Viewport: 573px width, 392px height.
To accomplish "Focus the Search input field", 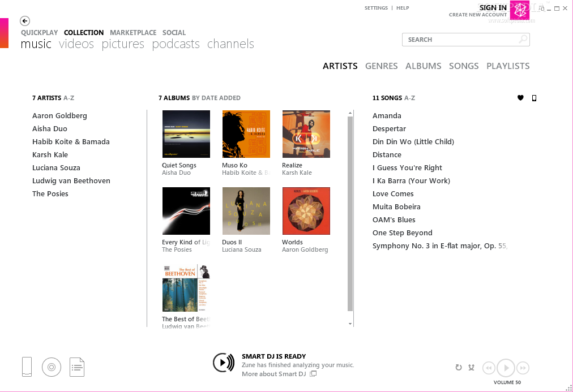I will click(x=466, y=40).
